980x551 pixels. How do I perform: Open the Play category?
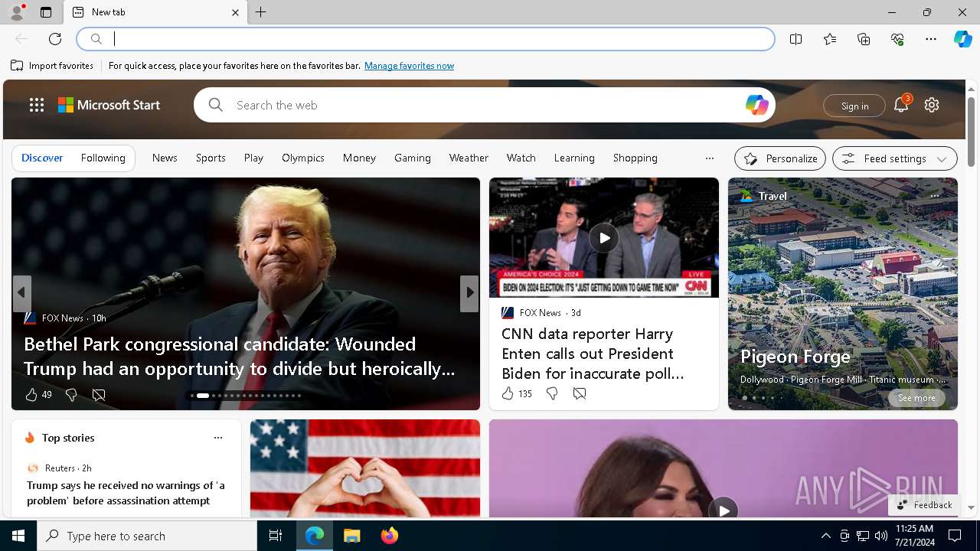click(x=253, y=158)
